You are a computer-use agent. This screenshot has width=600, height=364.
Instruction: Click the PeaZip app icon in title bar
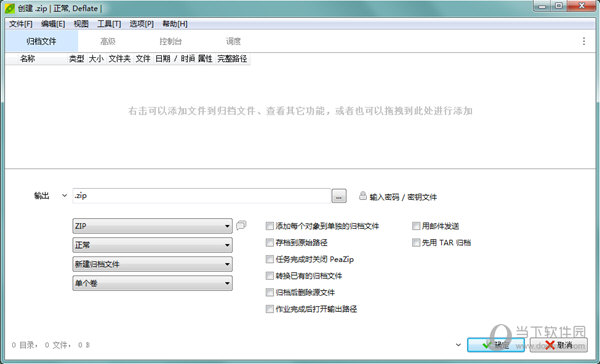click(10, 8)
